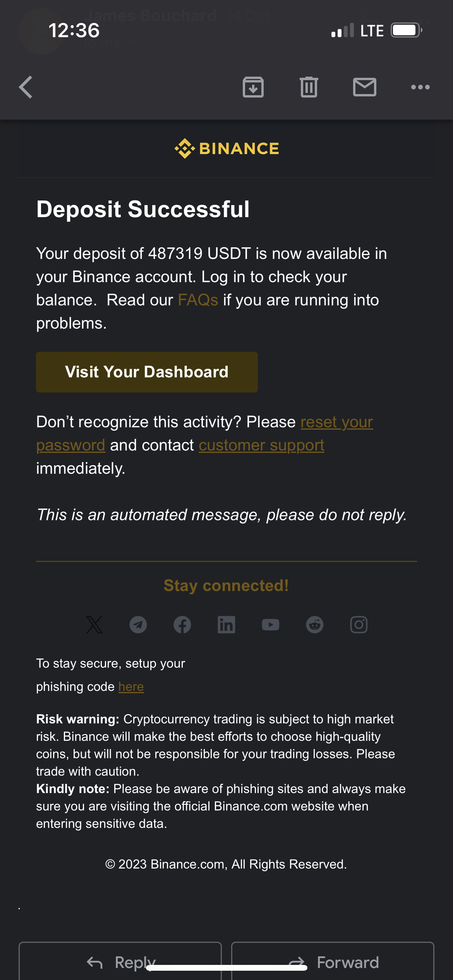
Task: Delete email with trash icon
Action: (x=309, y=87)
